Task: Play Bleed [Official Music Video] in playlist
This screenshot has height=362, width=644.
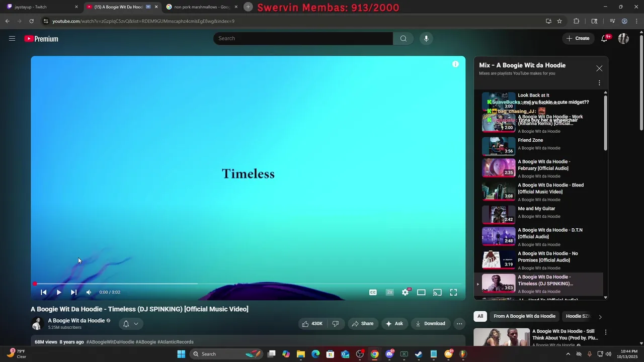Action: [539, 192]
